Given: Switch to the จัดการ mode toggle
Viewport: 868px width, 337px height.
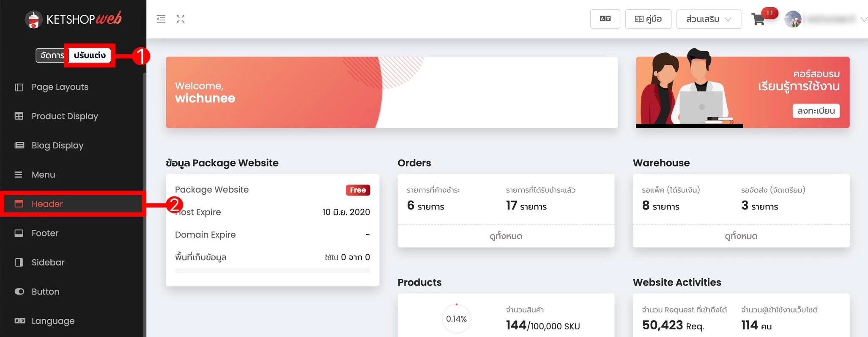Looking at the screenshot, I should coord(51,55).
